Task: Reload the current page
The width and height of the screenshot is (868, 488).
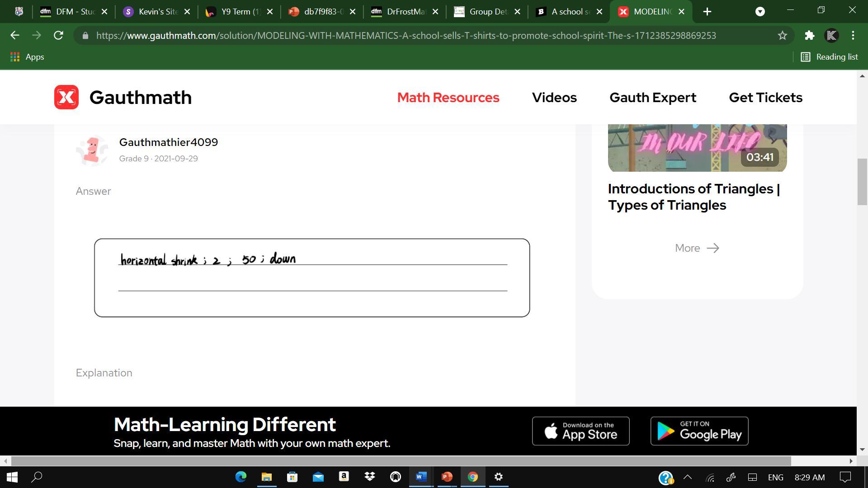Action: click(58, 35)
